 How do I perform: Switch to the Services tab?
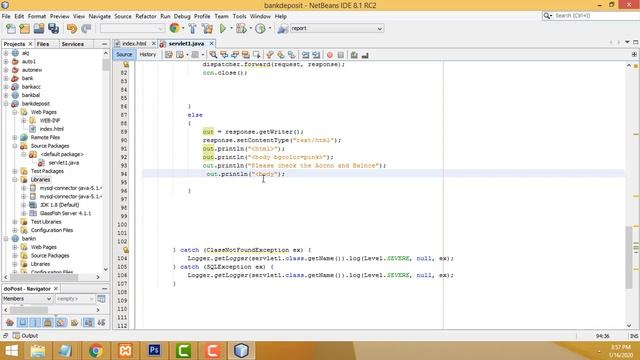point(73,44)
